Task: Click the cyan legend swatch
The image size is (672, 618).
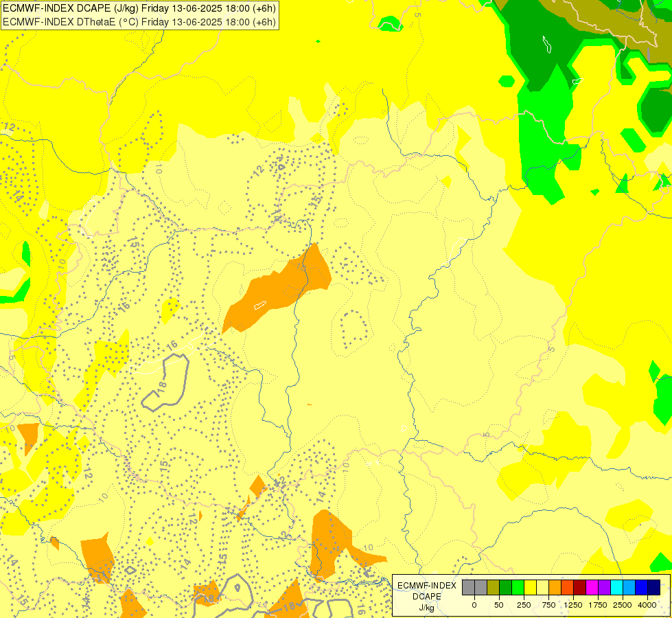Action: (x=616, y=587)
